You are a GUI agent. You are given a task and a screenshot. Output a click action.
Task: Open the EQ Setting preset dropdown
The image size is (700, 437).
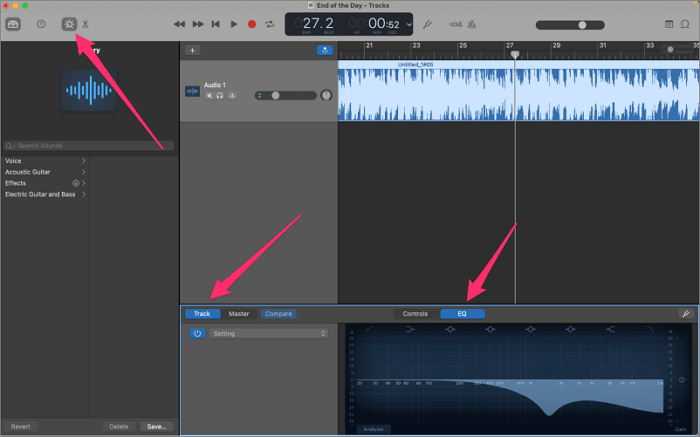(x=268, y=333)
